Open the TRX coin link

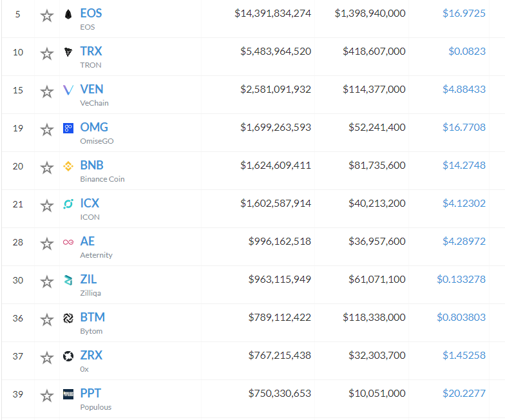(91, 52)
